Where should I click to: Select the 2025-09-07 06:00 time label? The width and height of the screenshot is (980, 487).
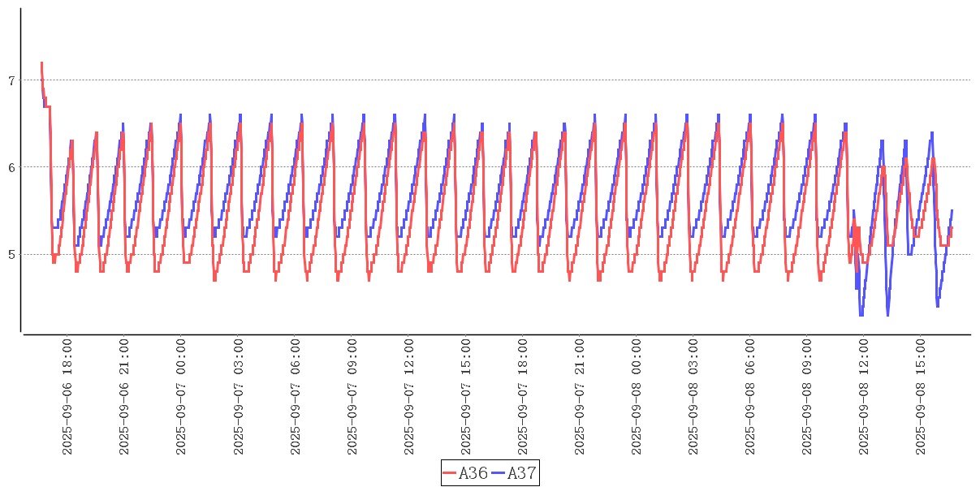coord(295,398)
